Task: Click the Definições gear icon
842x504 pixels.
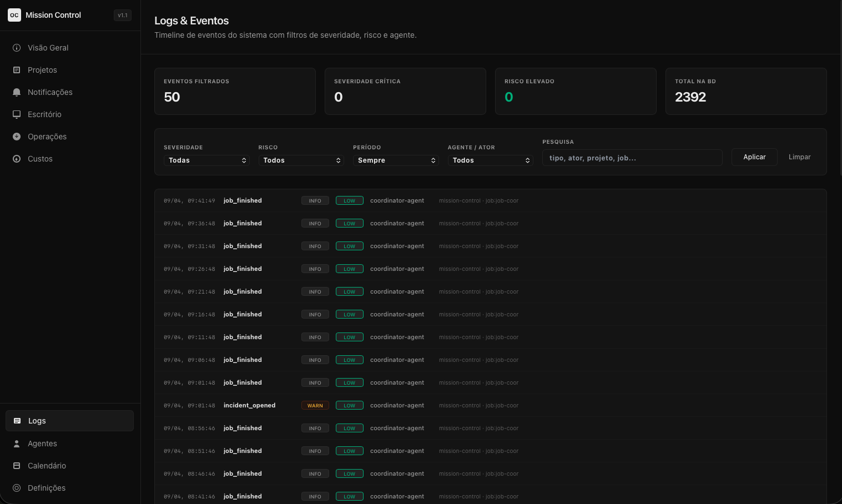Action: click(x=17, y=488)
